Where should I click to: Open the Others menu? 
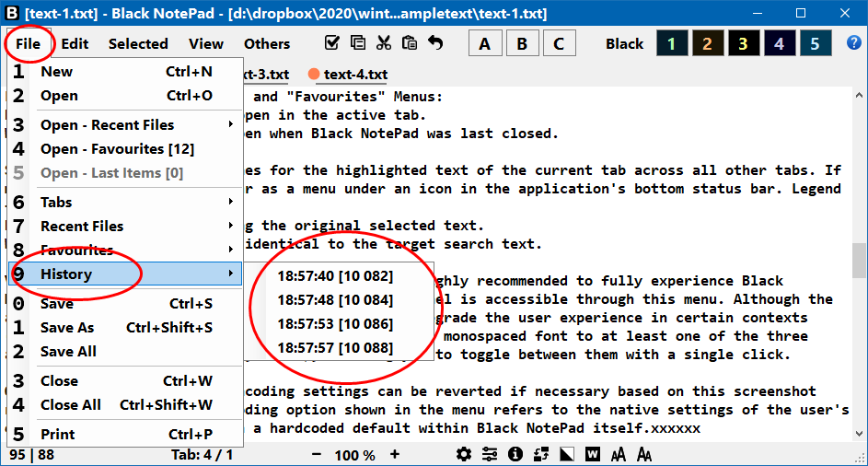[267, 44]
